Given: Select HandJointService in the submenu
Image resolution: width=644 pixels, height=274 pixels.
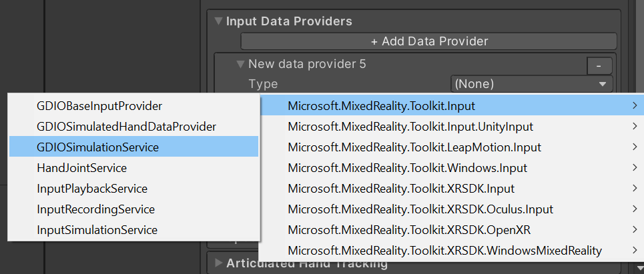Looking at the screenshot, I should 134,168.
